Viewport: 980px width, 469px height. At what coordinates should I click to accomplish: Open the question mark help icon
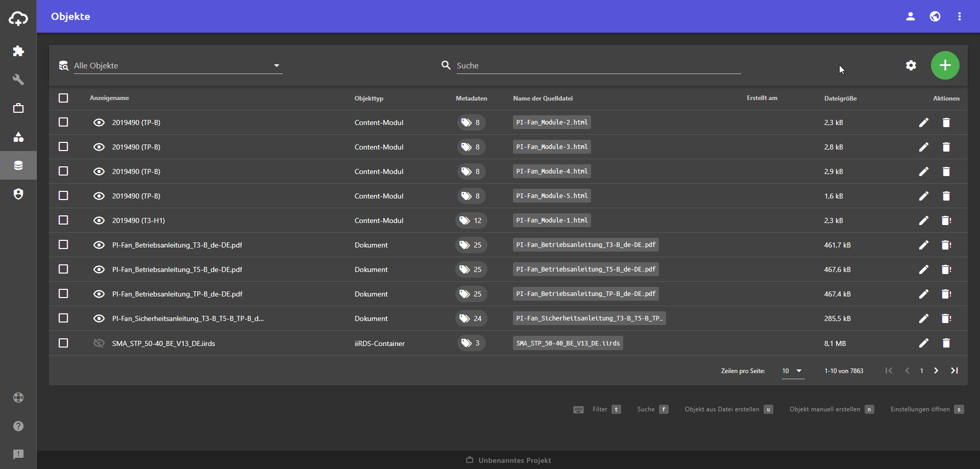pos(18,426)
